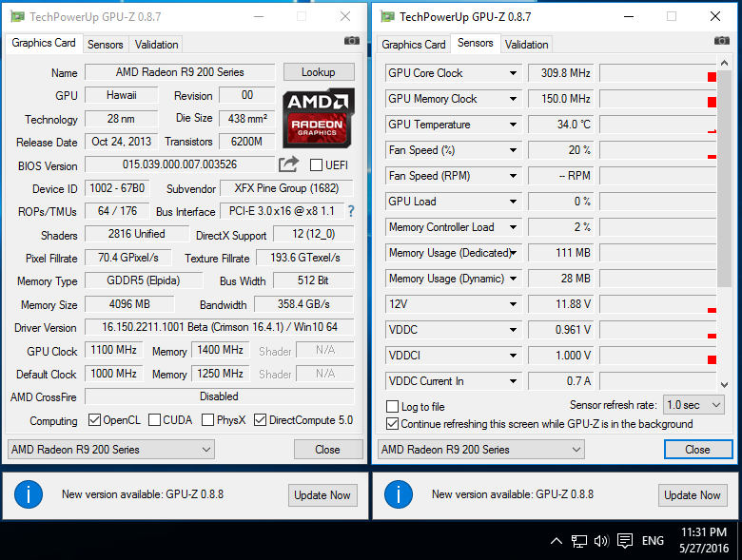Click the GPU Core Clock history graph
Screen dimensions: 742x560
click(657, 73)
